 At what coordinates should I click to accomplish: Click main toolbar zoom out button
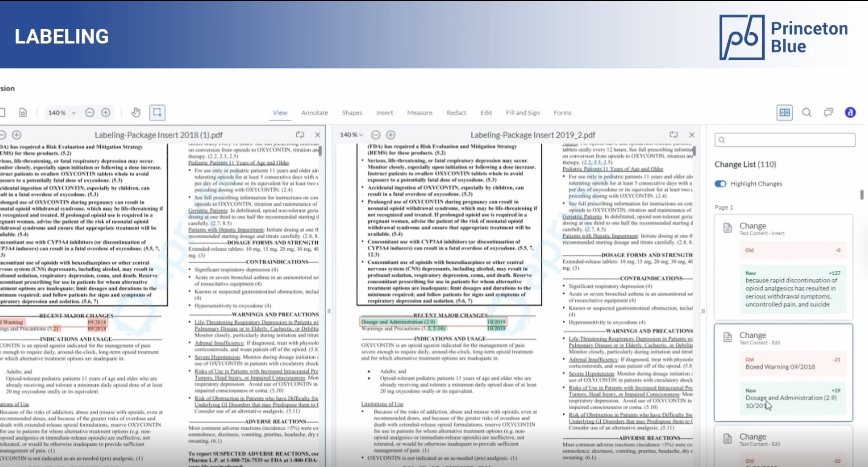point(90,112)
